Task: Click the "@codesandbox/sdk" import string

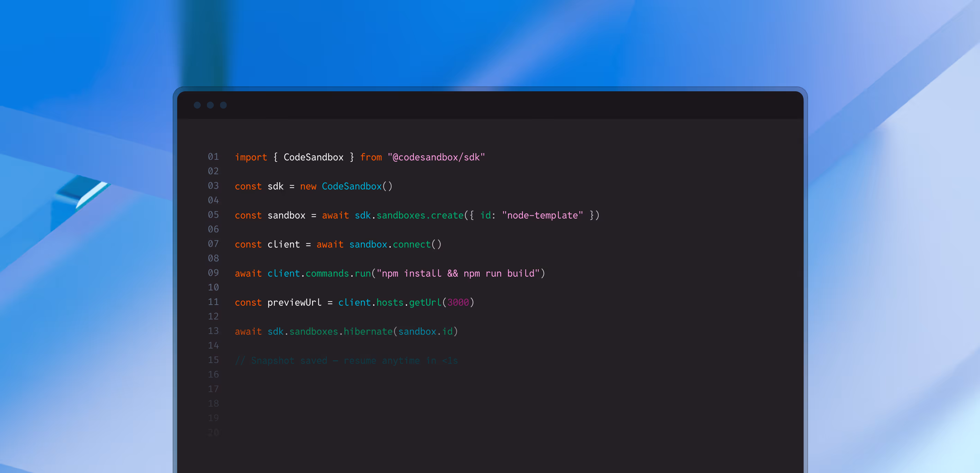Action: (x=436, y=157)
